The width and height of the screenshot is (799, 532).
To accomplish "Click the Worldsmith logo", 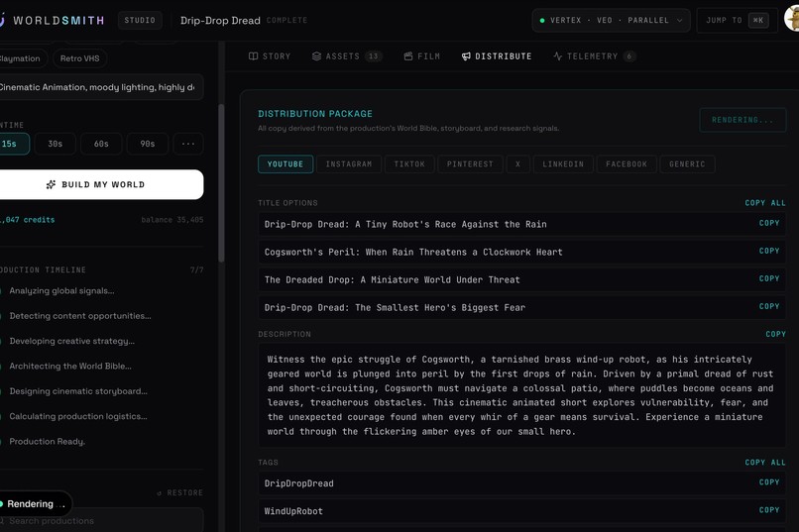I will (x=52, y=21).
